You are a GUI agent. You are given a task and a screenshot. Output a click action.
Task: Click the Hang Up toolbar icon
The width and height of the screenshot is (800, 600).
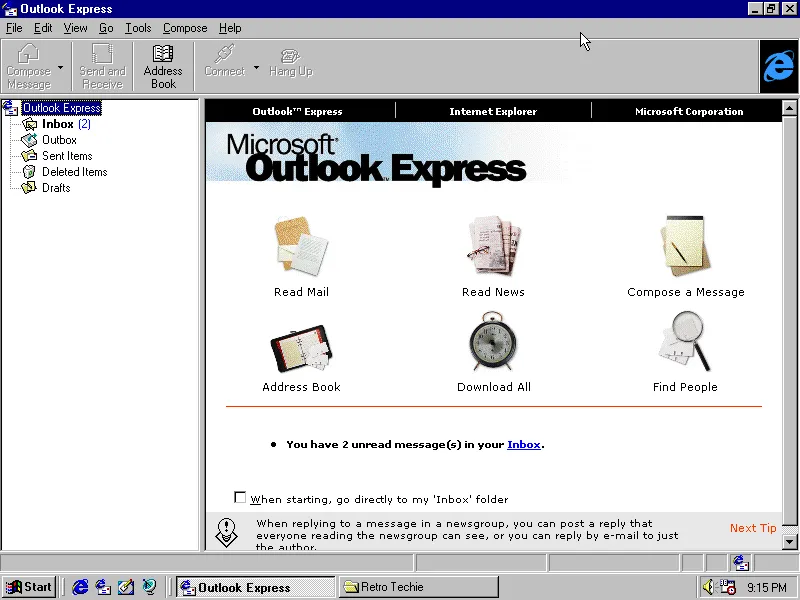pyautogui.click(x=290, y=66)
